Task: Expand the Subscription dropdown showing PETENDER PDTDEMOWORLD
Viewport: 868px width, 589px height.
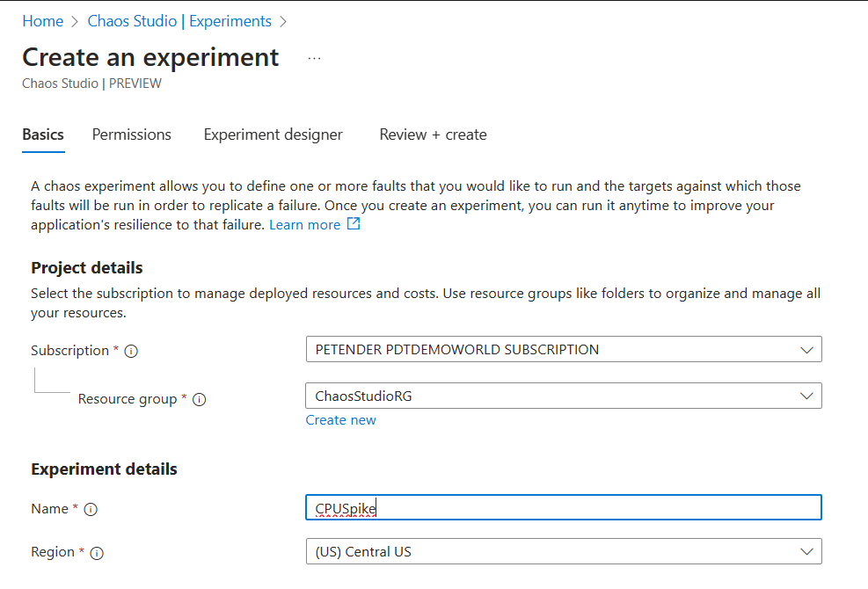Action: [563, 349]
